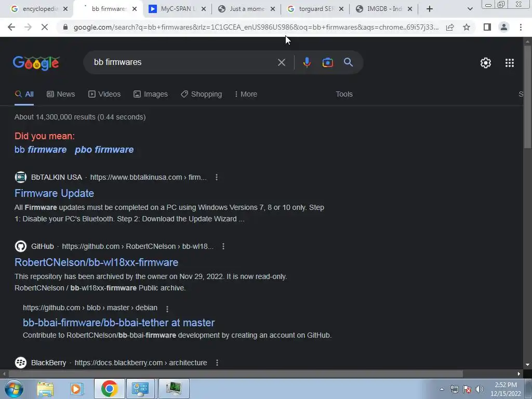
Task: Bookmark this page with star icon
Action: tap(467, 27)
